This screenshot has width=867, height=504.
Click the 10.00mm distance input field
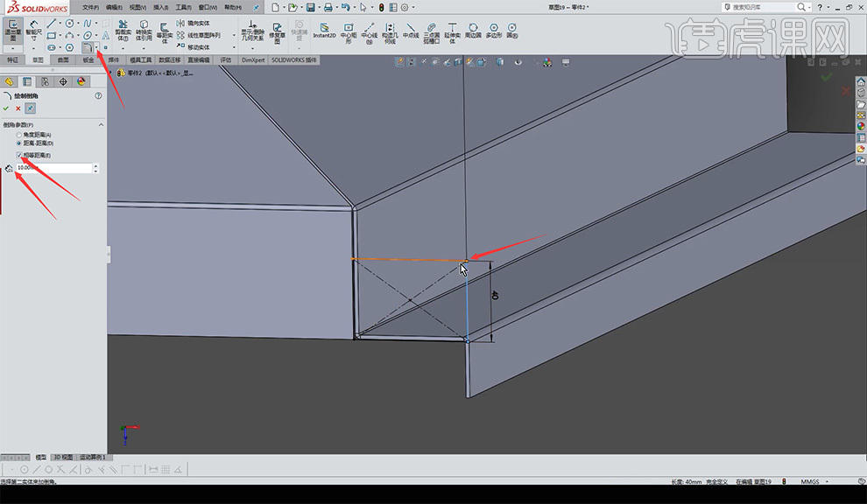[x=53, y=167]
